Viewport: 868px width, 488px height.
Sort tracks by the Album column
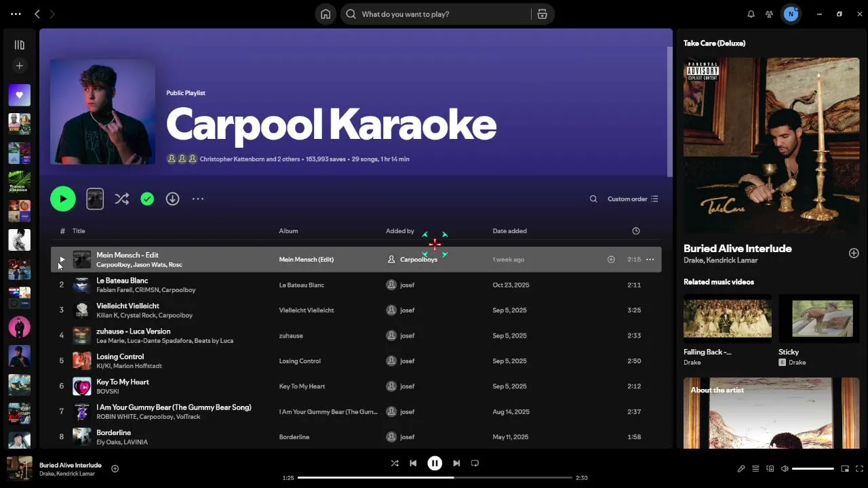288,230
